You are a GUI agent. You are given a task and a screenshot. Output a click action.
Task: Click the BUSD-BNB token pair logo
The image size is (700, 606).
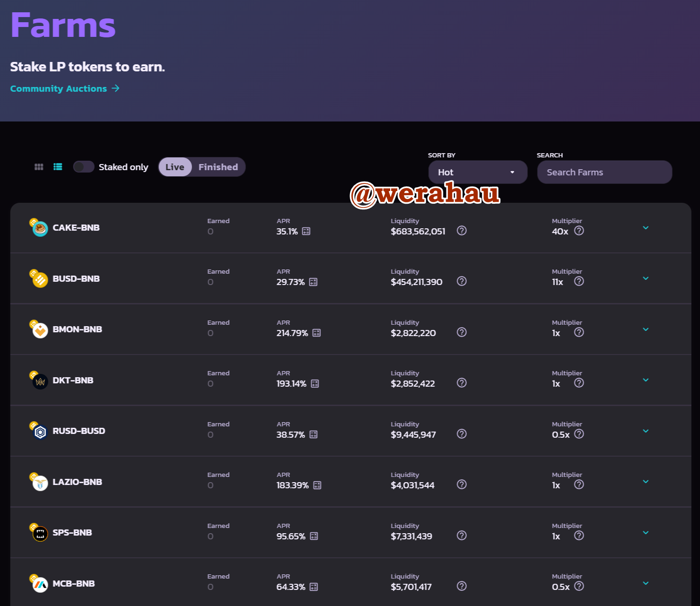point(39,278)
